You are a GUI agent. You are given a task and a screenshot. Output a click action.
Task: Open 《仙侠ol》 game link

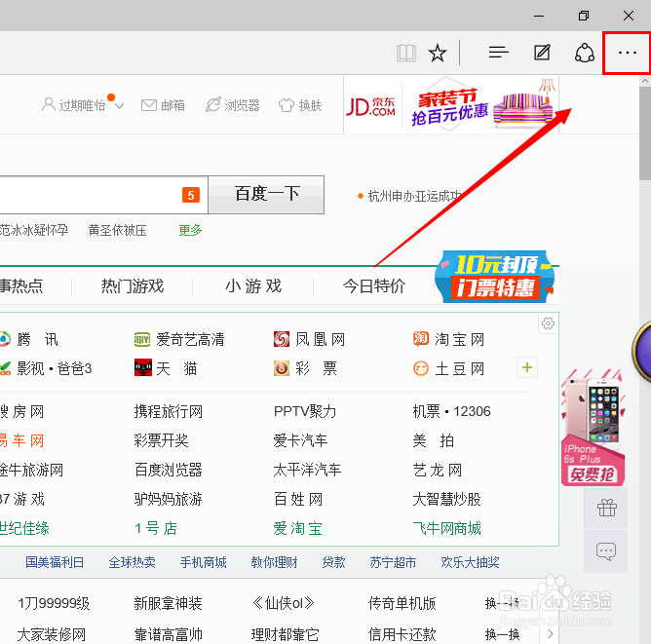tap(284, 603)
